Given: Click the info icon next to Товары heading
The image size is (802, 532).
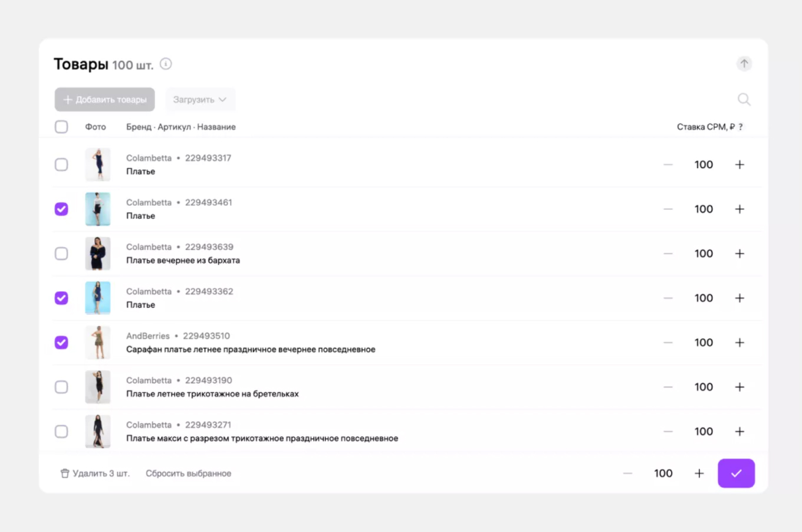Looking at the screenshot, I should tap(166, 64).
